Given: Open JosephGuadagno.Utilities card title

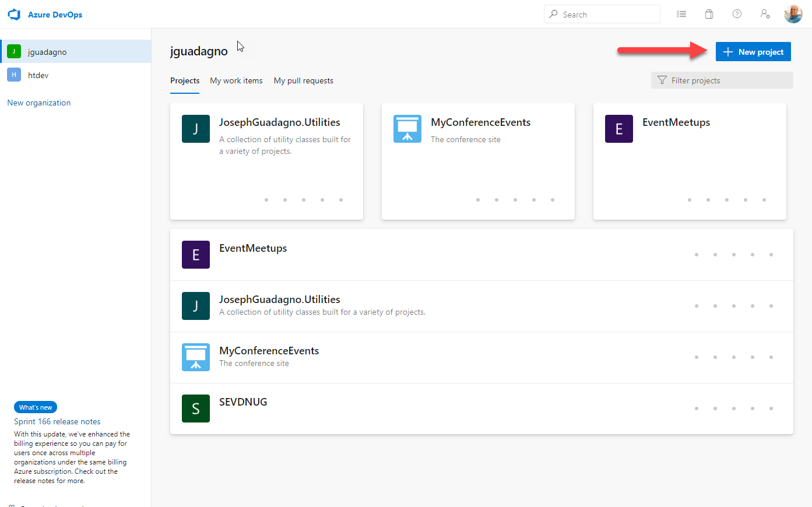Looking at the screenshot, I should (x=280, y=122).
